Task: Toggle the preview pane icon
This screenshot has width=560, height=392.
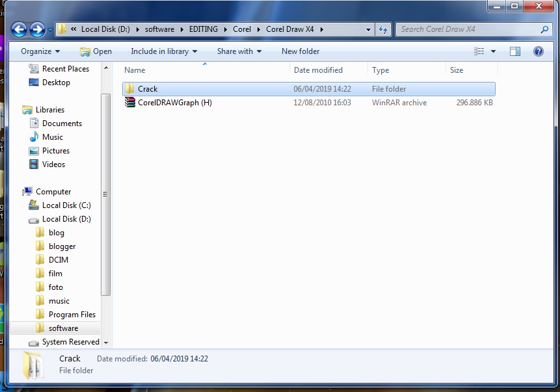Action: click(514, 51)
